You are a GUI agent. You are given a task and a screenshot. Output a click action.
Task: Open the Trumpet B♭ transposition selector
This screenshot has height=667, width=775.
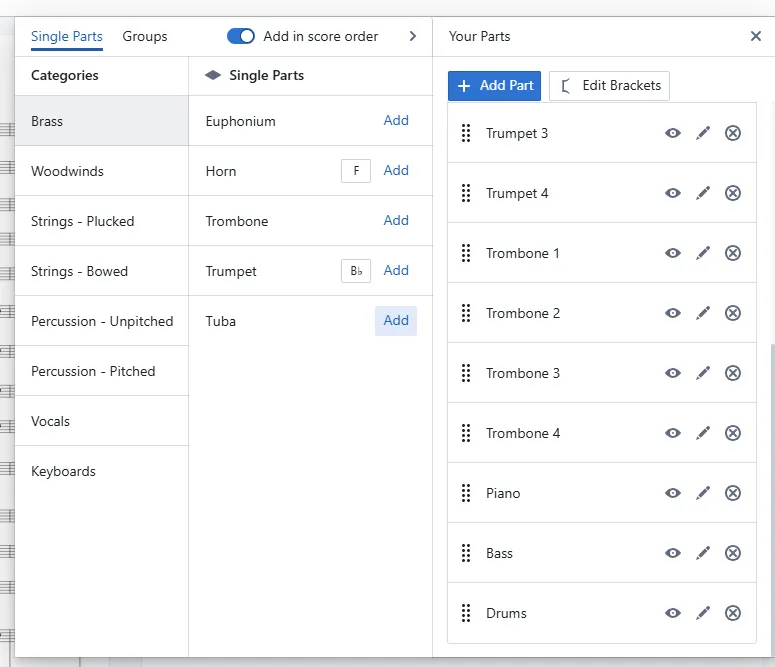(x=356, y=271)
